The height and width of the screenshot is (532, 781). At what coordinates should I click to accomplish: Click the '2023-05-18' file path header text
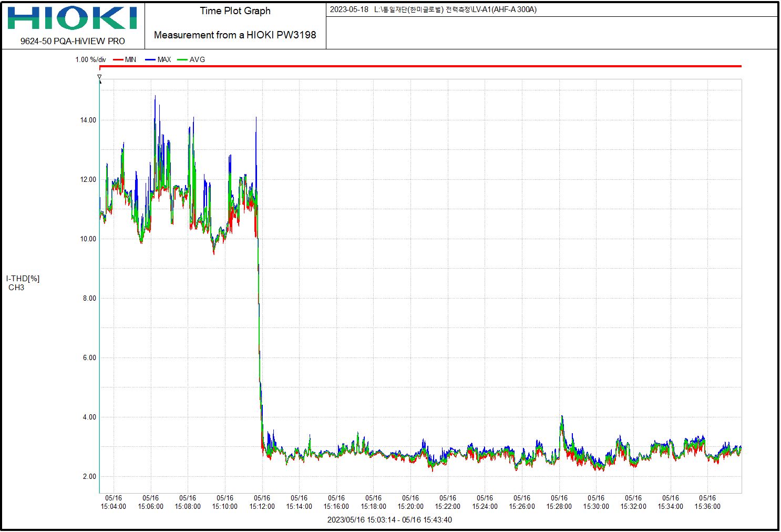[x=433, y=9]
